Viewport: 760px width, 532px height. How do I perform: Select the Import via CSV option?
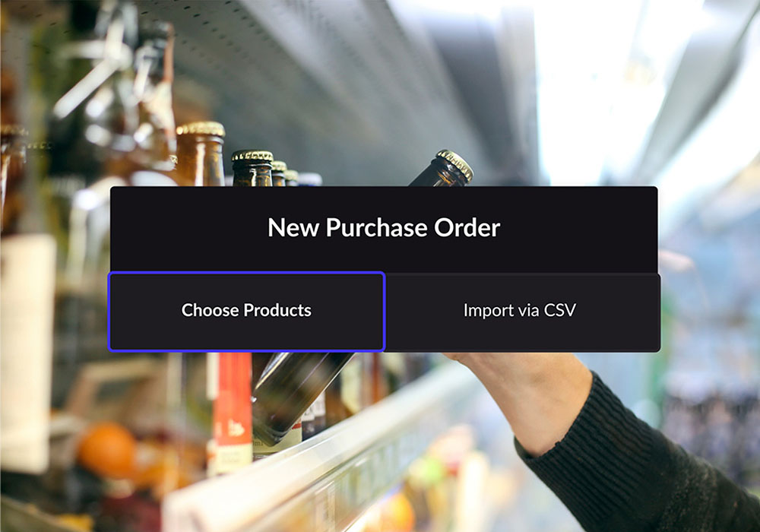pos(523,312)
